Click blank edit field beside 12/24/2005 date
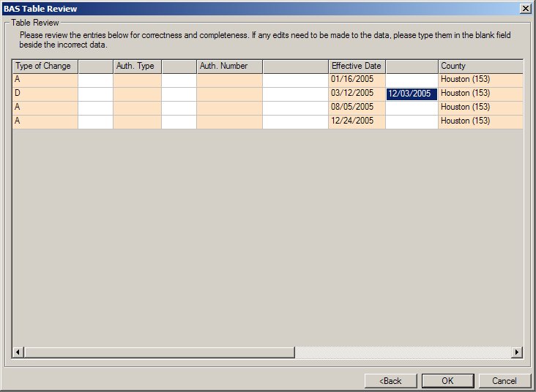 (x=412, y=122)
